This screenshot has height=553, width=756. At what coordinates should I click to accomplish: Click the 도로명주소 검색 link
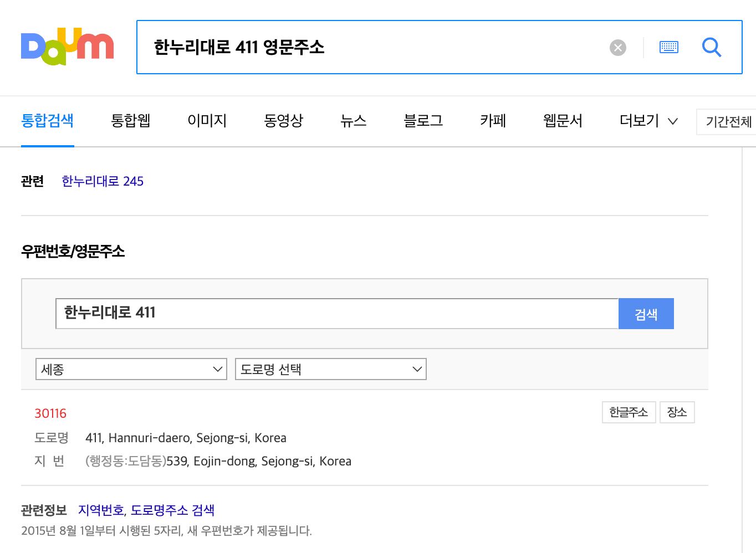[172, 510]
